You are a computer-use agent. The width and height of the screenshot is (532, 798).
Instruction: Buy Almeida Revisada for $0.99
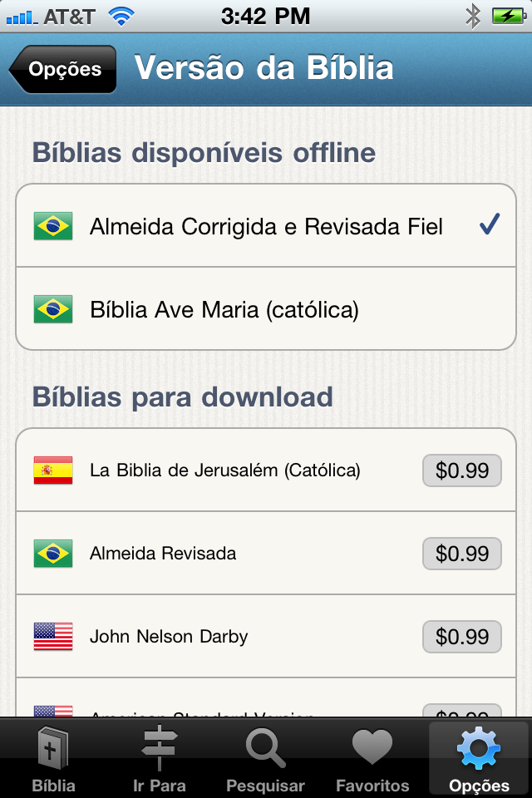(461, 554)
